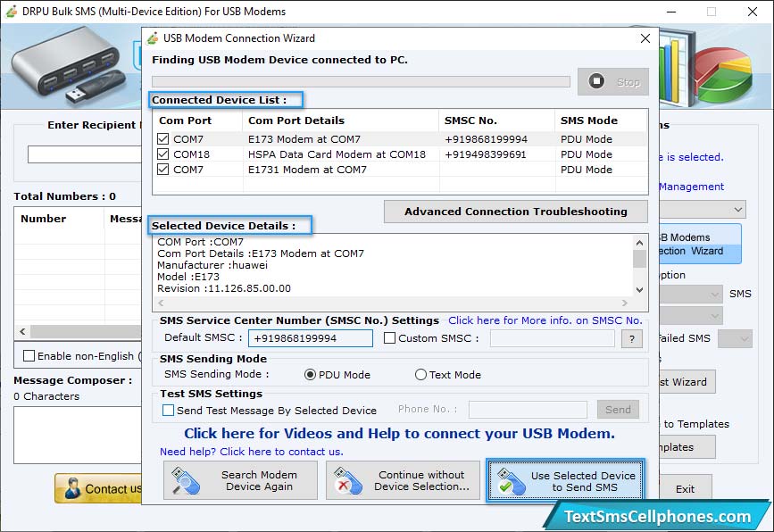Click SMSC number +919868199994 in device list
Image resolution: width=774 pixels, height=532 pixels.
tap(486, 139)
